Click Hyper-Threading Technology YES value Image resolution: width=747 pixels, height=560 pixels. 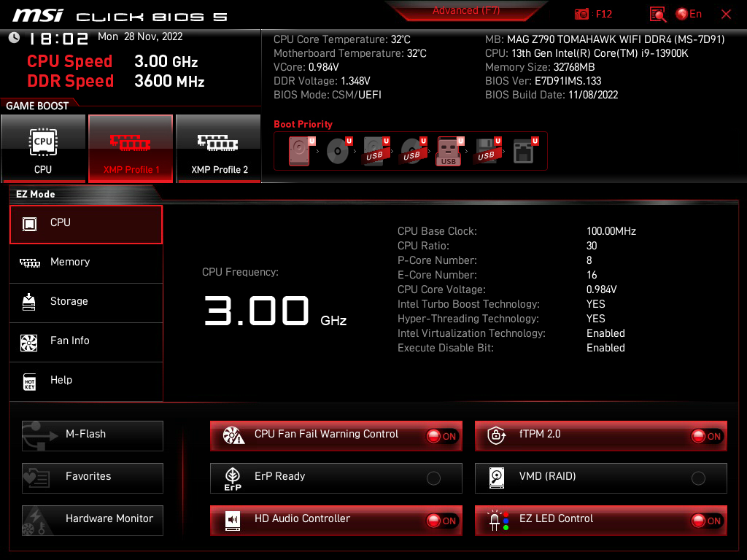tap(596, 319)
